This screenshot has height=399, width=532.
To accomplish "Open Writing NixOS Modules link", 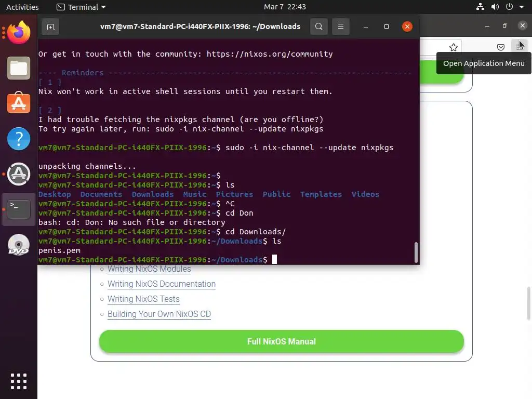I will coord(149,269).
